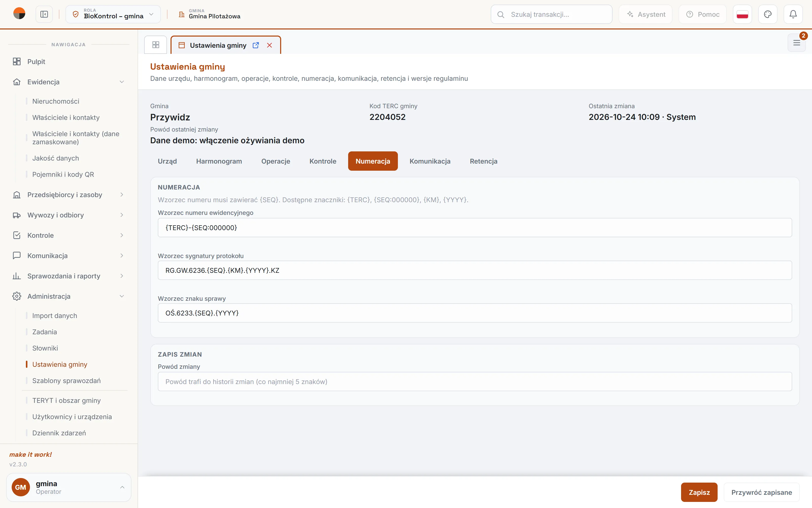Expand the Kontrole sidebar chevron

(x=122, y=235)
